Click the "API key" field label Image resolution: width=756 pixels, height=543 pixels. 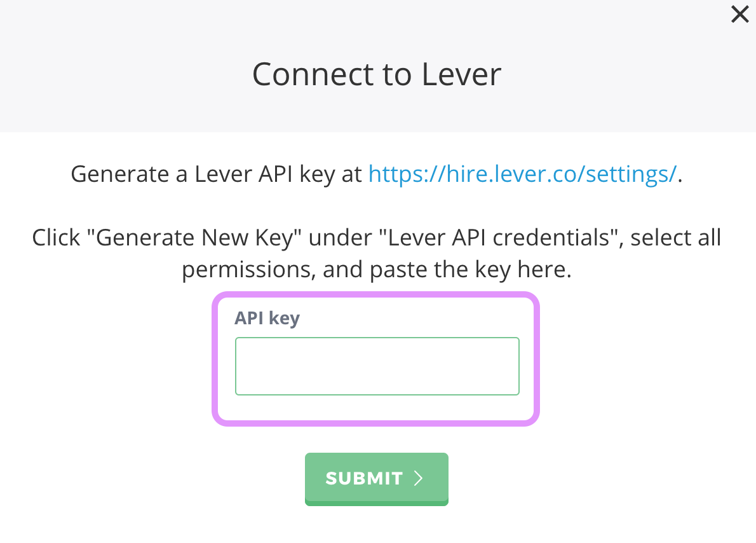[267, 318]
